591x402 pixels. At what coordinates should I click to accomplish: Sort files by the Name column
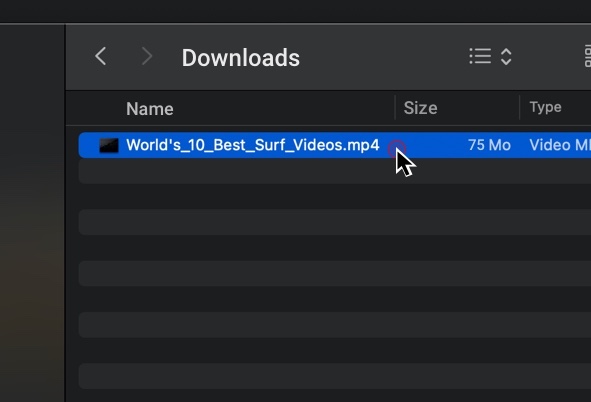coord(150,109)
